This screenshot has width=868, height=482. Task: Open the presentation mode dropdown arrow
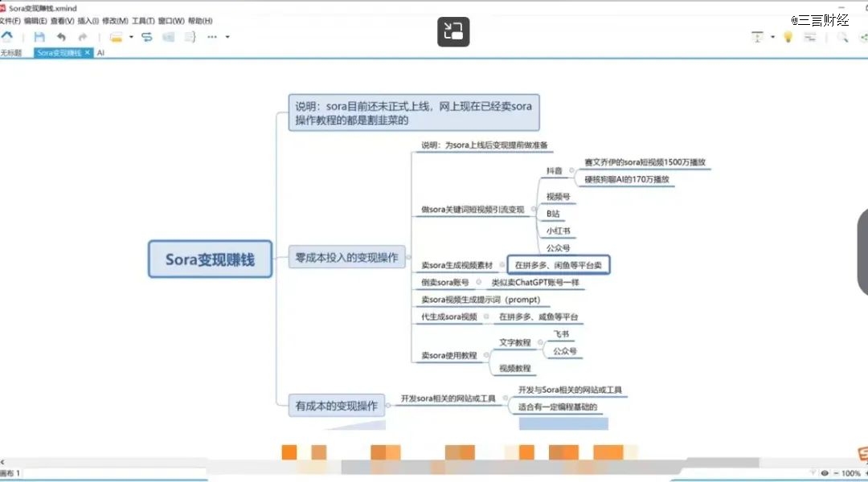tap(772, 37)
